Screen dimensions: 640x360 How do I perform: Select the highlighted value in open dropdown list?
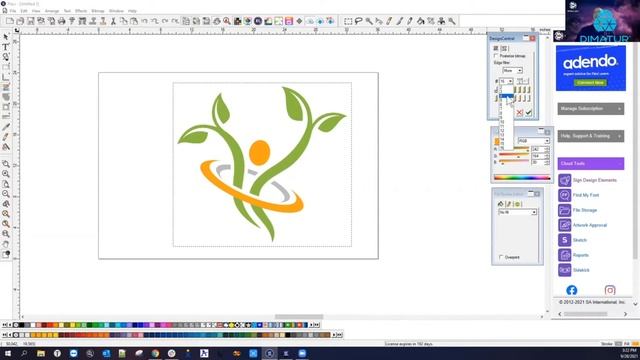pyautogui.click(x=506, y=96)
